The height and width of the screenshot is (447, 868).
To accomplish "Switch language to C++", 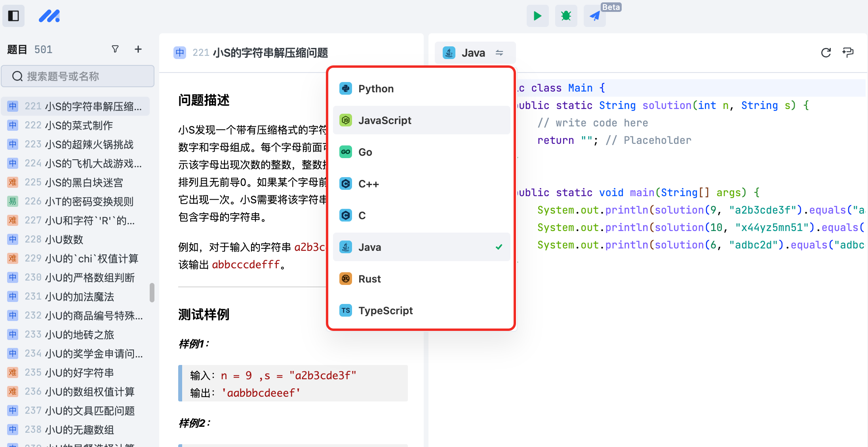I will [421, 183].
